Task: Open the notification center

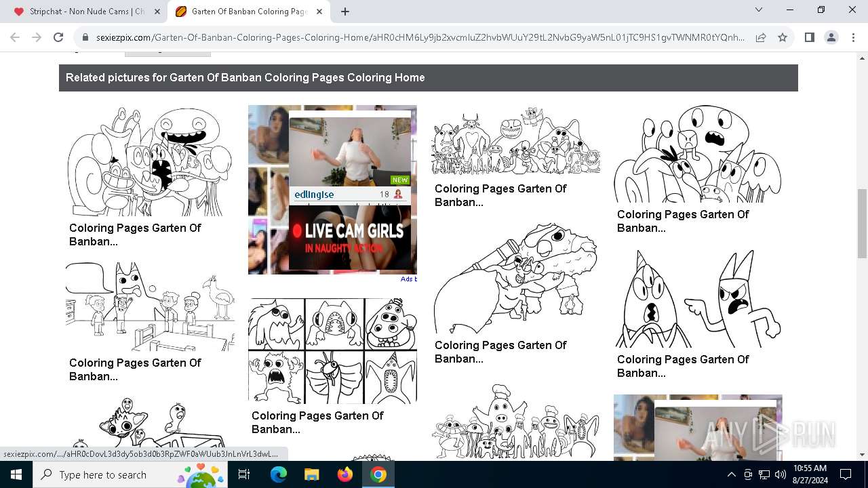Action: (846, 474)
